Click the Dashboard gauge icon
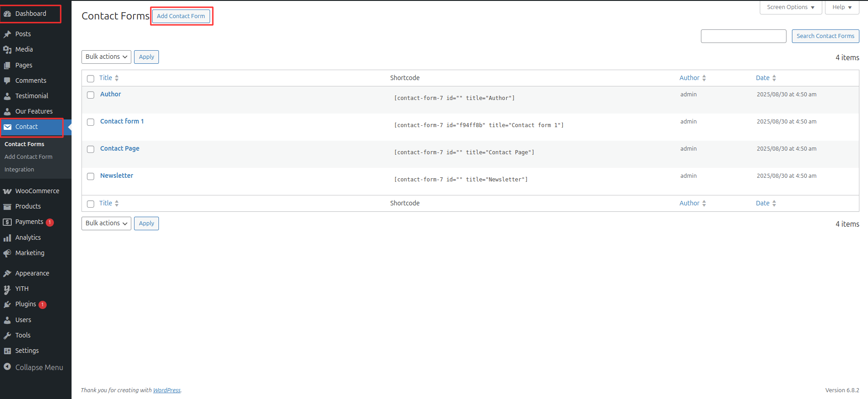 7,14
